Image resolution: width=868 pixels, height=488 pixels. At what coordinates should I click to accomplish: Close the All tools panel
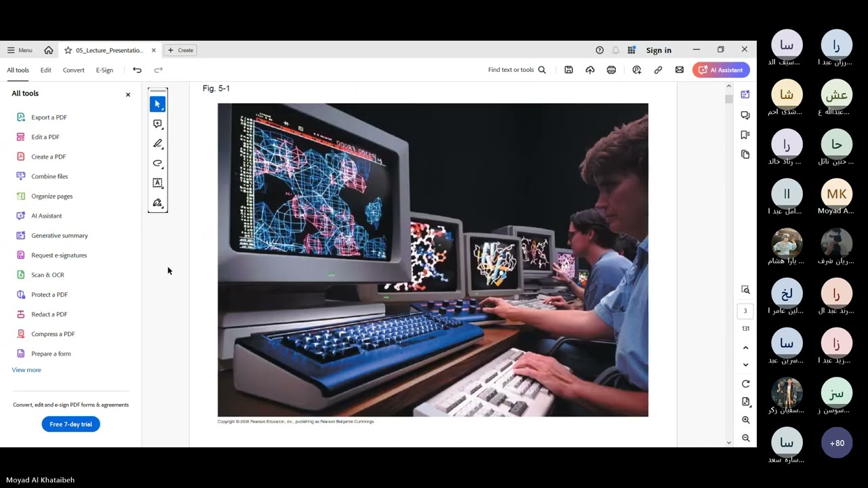[x=127, y=94]
